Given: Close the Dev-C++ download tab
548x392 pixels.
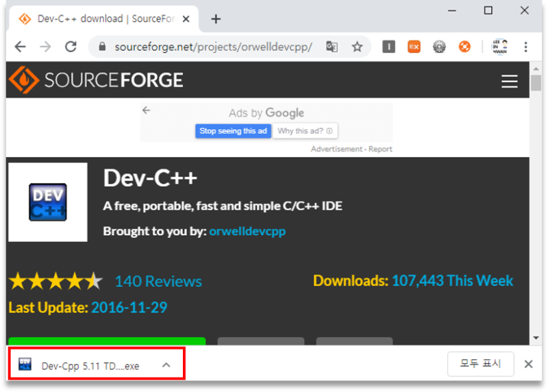Looking at the screenshot, I should [186, 19].
